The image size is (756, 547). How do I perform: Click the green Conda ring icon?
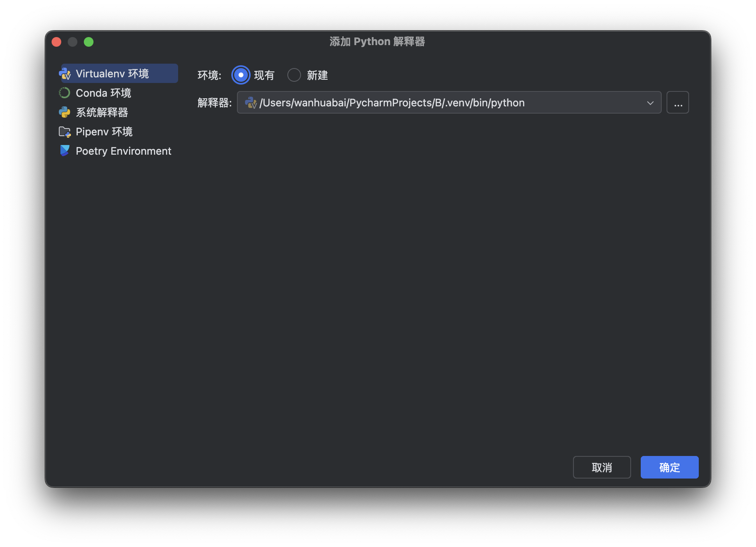point(64,93)
